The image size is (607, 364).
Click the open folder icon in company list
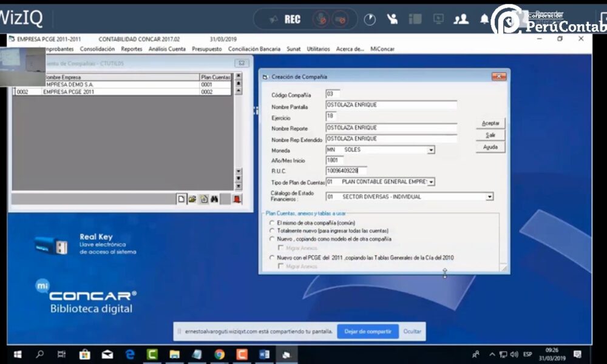point(192,199)
